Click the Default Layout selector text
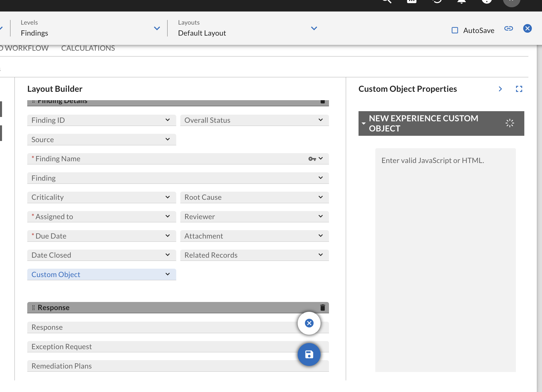 click(202, 33)
